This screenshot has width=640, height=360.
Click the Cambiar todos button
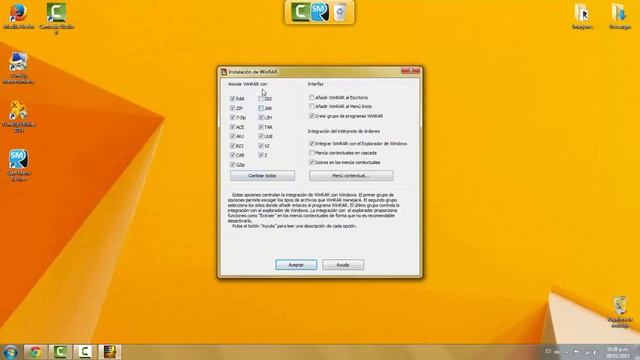click(x=262, y=176)
